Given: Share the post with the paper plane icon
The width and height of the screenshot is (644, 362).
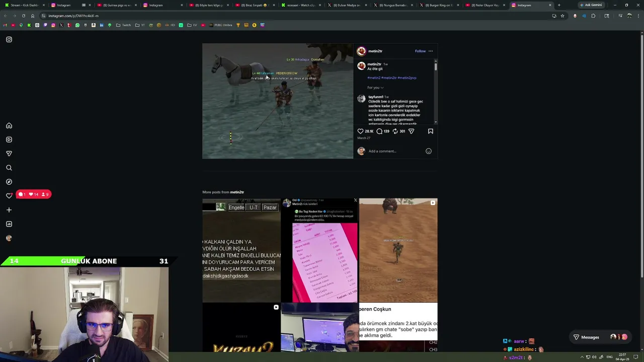Looking at the screenshot, I should [411, 131].
